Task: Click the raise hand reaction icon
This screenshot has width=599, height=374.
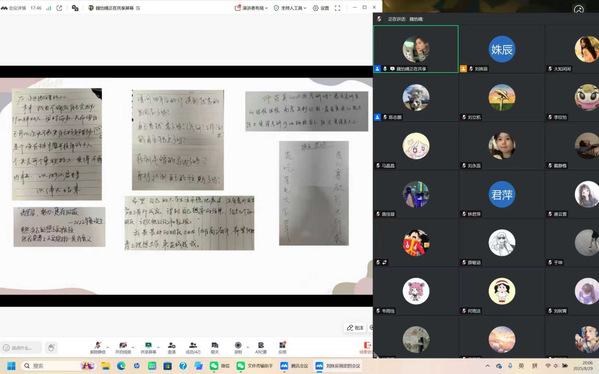Action: [x=51, y=347]
